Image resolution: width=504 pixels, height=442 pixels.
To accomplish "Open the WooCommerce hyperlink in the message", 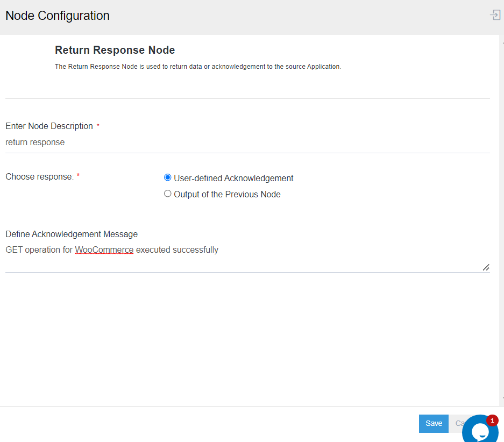I will point(104,249).
